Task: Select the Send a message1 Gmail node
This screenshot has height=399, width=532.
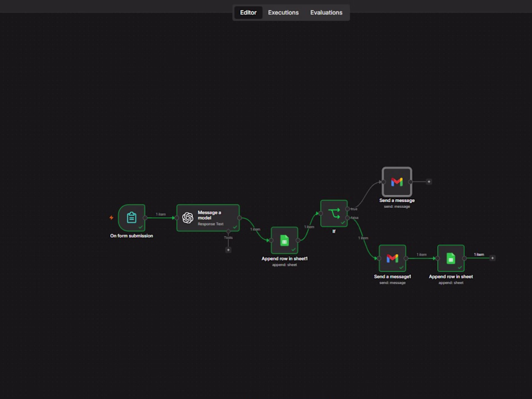Action: [x=392, y=258]
